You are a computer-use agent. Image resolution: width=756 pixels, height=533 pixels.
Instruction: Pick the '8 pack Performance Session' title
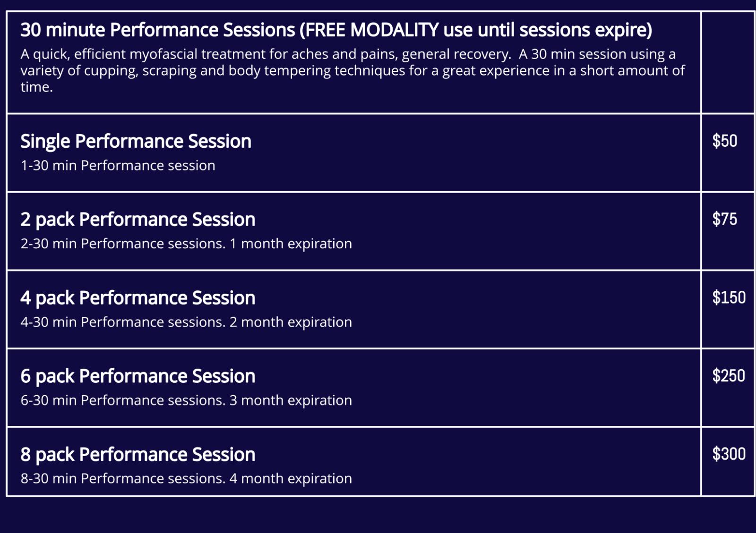(x=137, y=455)
